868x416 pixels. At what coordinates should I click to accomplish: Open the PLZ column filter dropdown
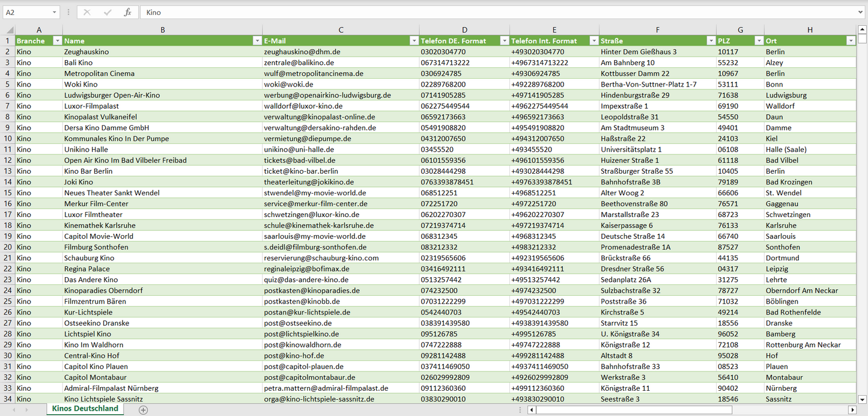tap(758, 41)
